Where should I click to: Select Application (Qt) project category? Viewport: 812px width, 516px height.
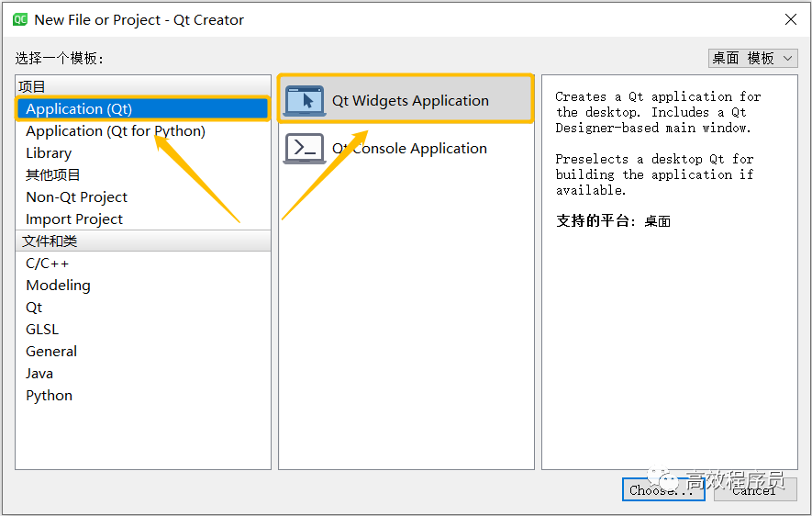click(x=142, y=108)
